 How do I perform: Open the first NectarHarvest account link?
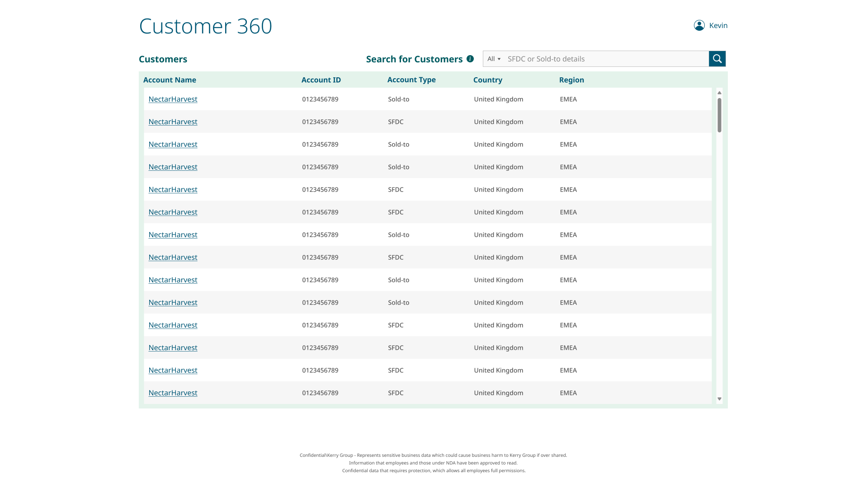pyautogui.click(x=173, y=99)
